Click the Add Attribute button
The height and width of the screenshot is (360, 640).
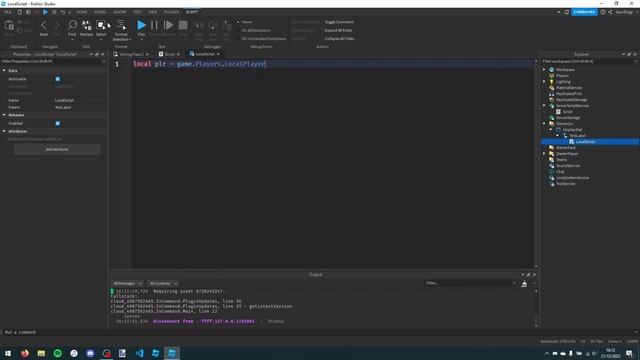[x=57, y=149]
